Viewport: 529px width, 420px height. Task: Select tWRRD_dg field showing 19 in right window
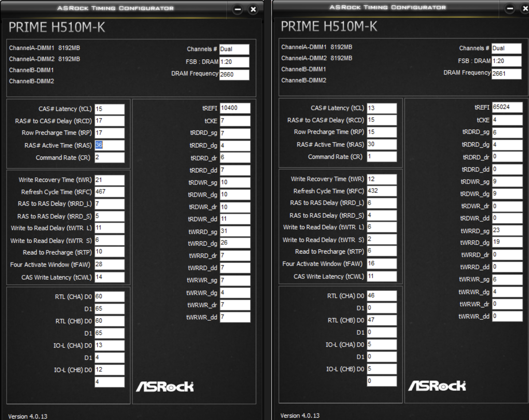click(507, 242)
